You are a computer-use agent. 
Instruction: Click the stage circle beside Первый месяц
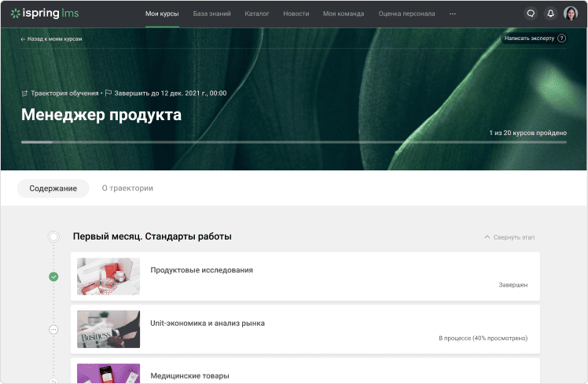53,237
